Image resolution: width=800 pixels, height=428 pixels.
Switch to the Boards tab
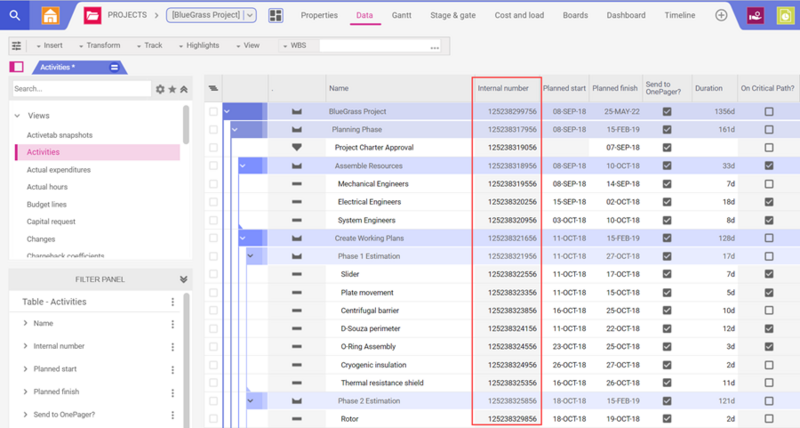coord(575,15)
